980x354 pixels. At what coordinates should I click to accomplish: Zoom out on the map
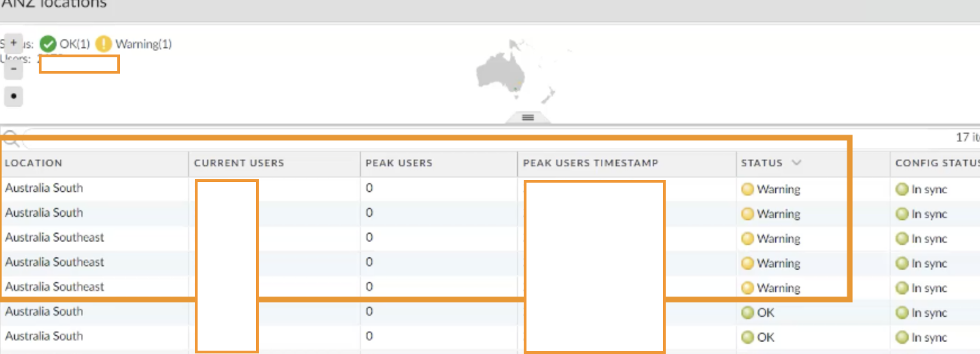coord(13,70)
